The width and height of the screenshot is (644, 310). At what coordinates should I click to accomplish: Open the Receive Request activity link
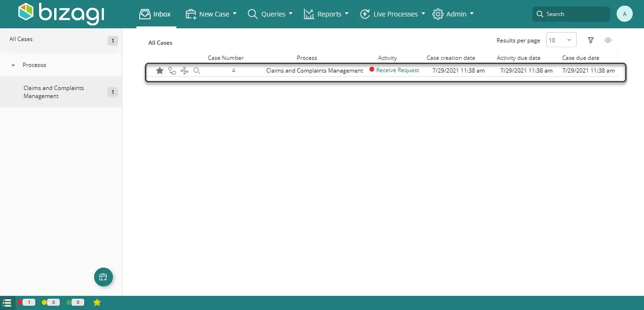(x=397, y=70)
